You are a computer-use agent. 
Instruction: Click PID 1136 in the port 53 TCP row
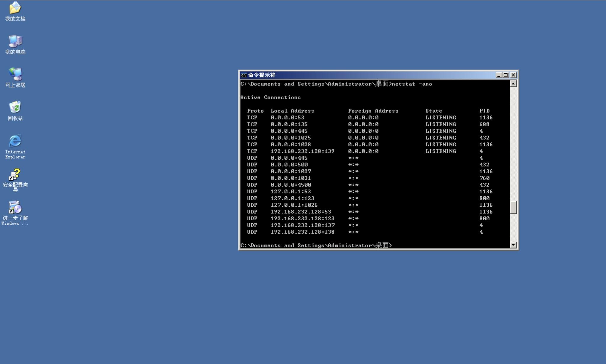click(x=486, y=118)
